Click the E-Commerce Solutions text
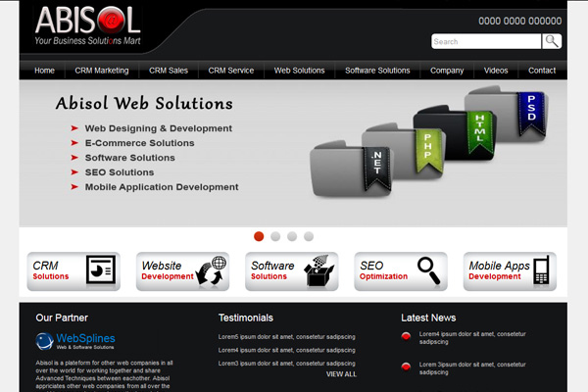The width and height of the screenshot is (588, 392). click(139, 143)
